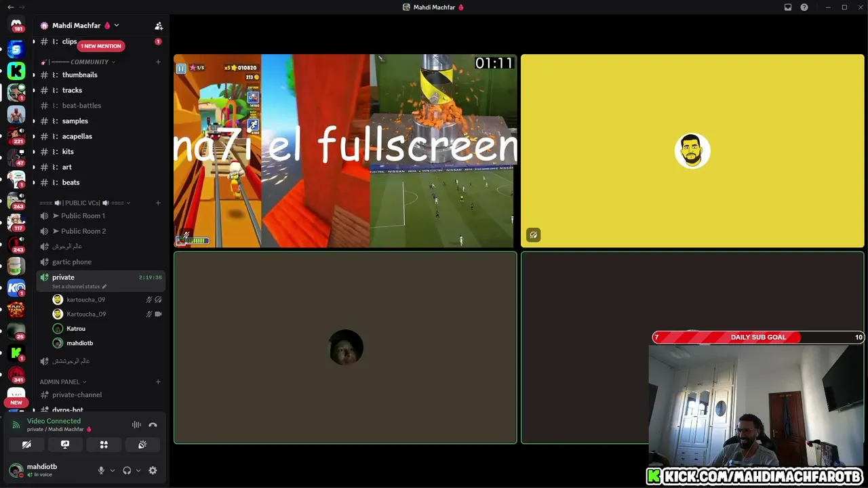This screenshot has width=868, height=488.
Task: Open the thumbnails channel
Action: coord(100,75)
